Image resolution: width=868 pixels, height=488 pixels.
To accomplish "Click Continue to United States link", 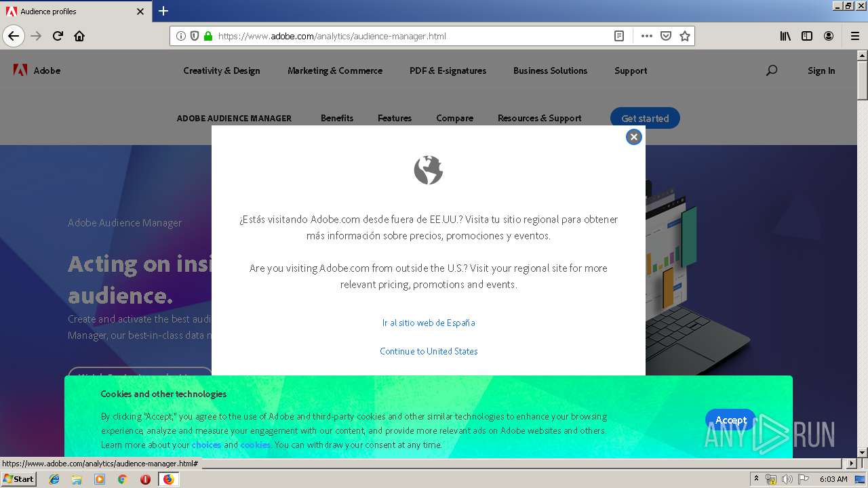I will click(429, 351).
